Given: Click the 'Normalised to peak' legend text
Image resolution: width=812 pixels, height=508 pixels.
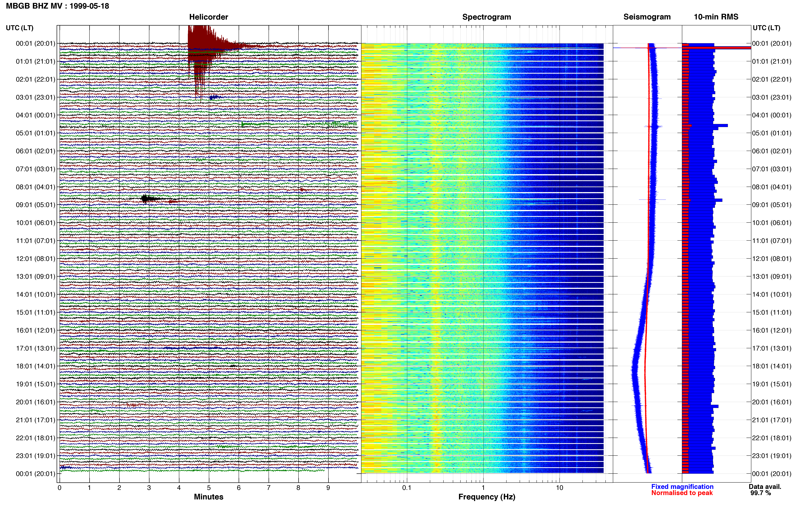Looking at the screenshot, I should click(682, 493).
